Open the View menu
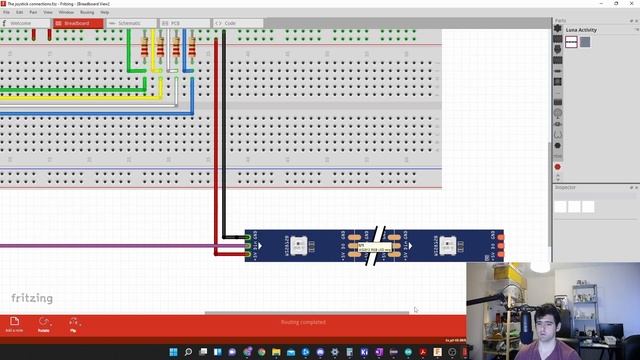 click(48, 12)
